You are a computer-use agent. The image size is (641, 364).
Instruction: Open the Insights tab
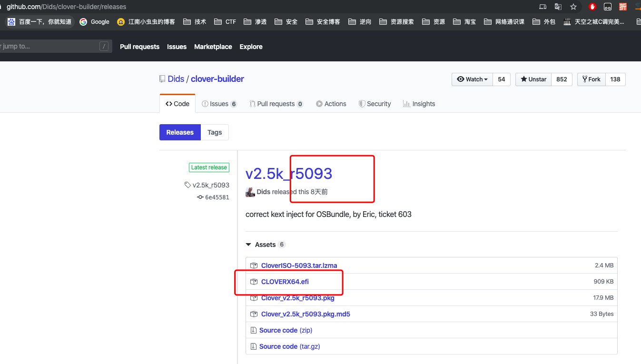pos(419,104)
